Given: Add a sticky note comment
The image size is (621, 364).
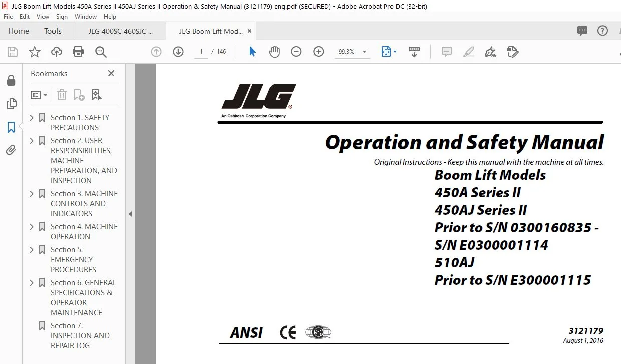Looking at the screenshot, I should point(447,52).
